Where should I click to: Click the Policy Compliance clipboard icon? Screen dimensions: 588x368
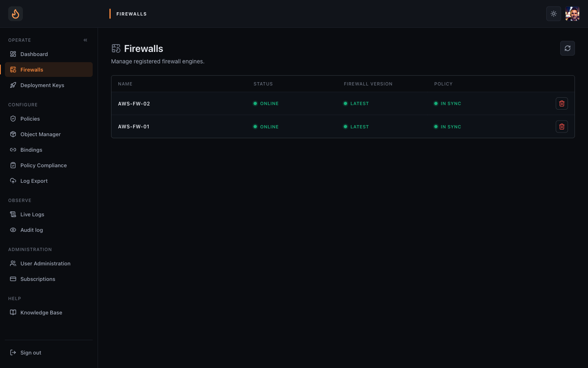pyautogui.click(x=13, y=165)
